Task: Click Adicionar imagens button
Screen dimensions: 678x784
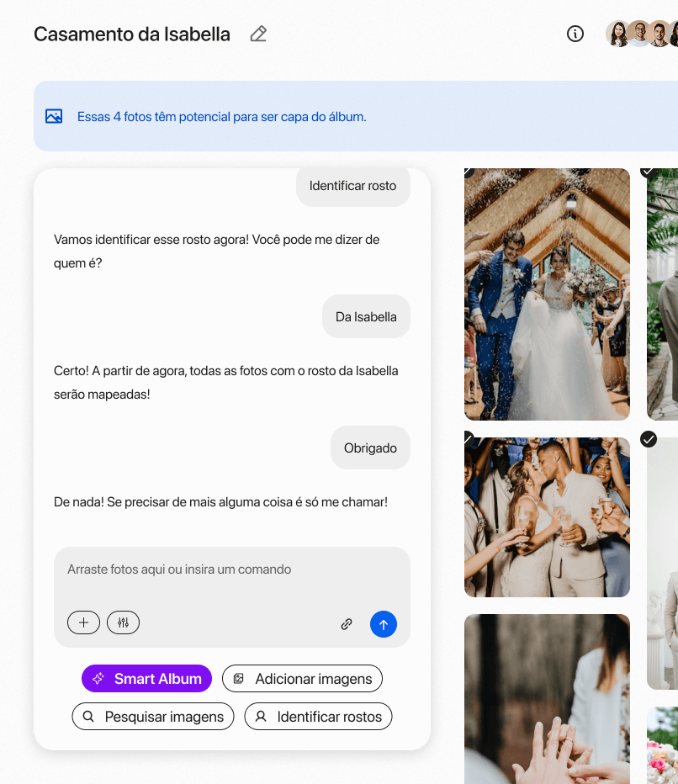Action: [x=302, y=679]
